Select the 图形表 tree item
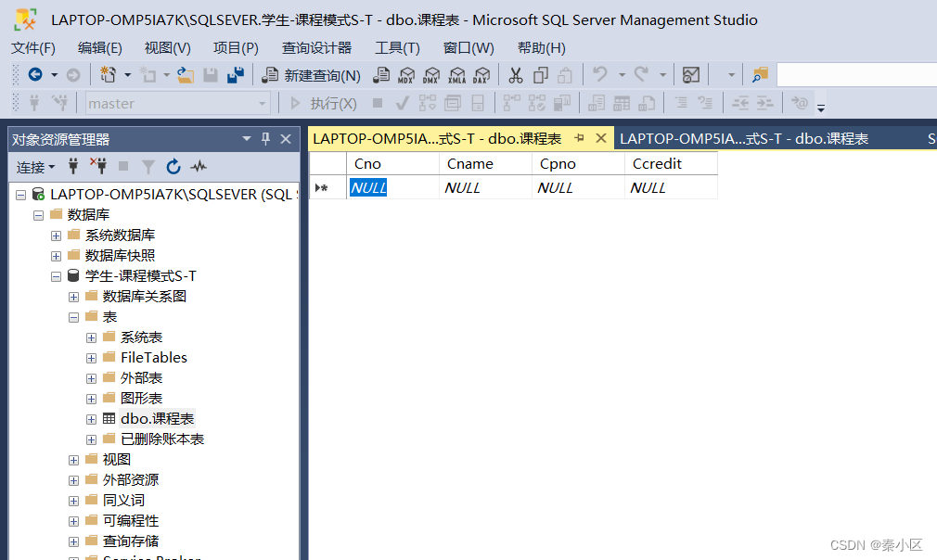 [142, 398]
